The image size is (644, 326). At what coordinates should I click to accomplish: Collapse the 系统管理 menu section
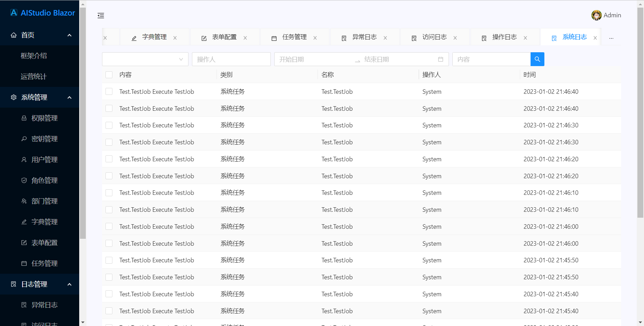69,97
